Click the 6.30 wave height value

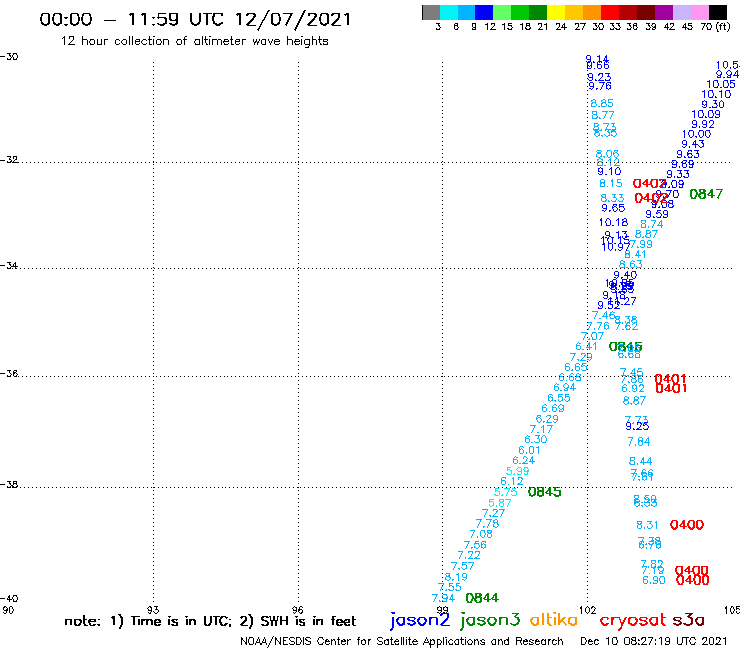pos(536,439)
